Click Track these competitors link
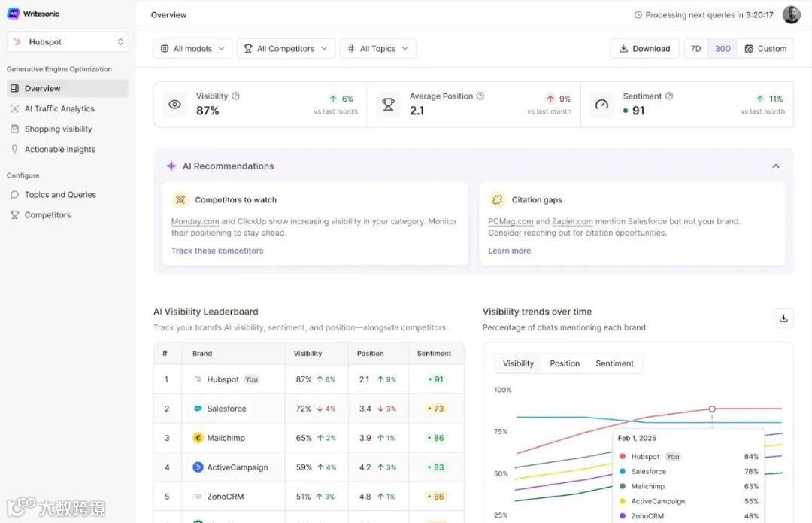 click(217, 251)
